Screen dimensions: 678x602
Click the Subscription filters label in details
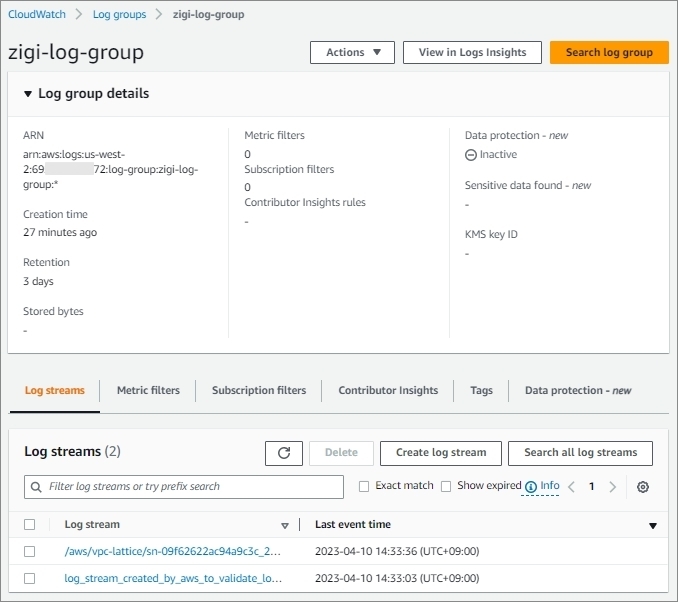289,170
